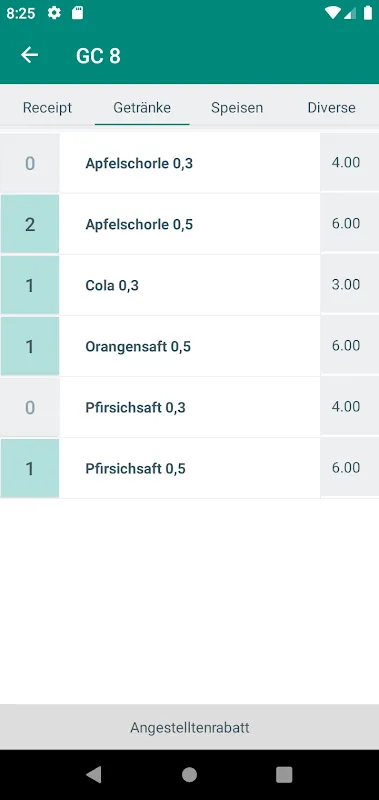Screen dimensions: 379x800
Task: Open settings gear in status bar
Action: click(54, 13)
